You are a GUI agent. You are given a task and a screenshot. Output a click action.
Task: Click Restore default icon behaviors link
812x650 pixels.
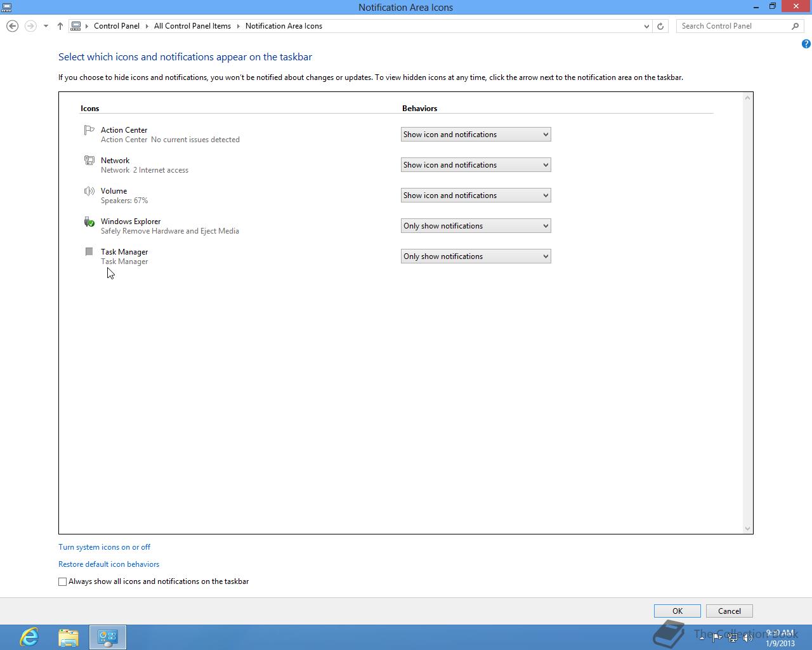(x=108, y=564)
